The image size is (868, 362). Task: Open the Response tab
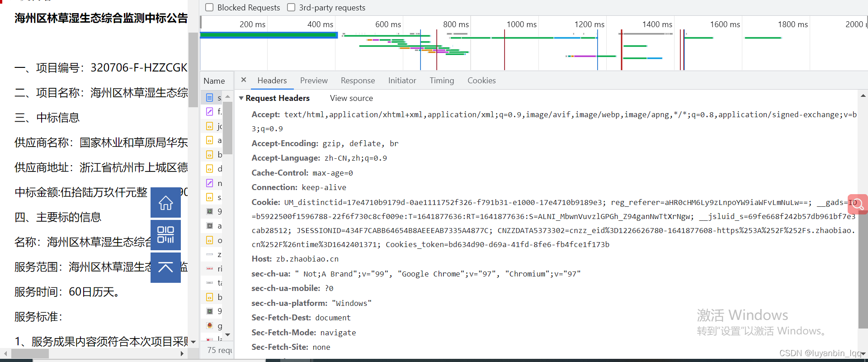point(358,81)
